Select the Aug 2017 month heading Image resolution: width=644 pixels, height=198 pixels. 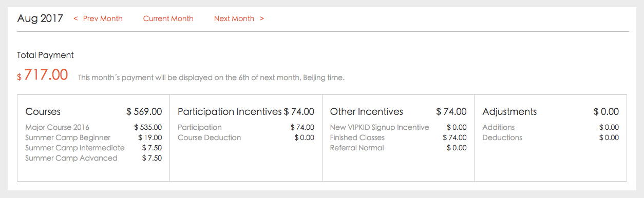[40, 18]
